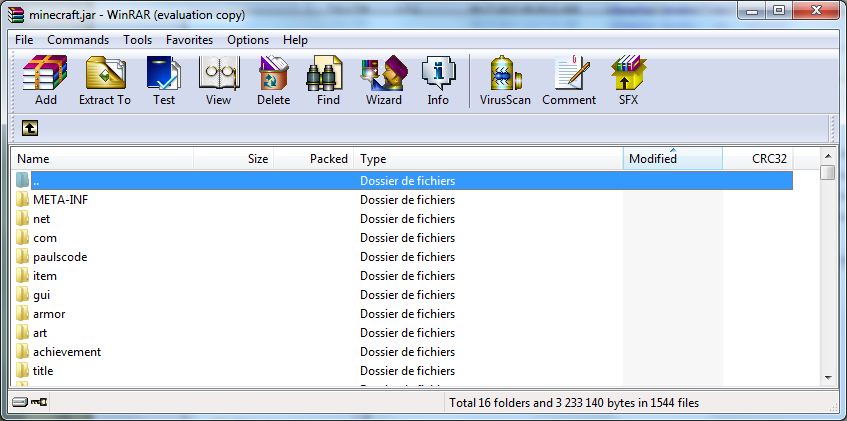Select the achievement folder icon
847x421 pixels.
[x=22, y=352]
